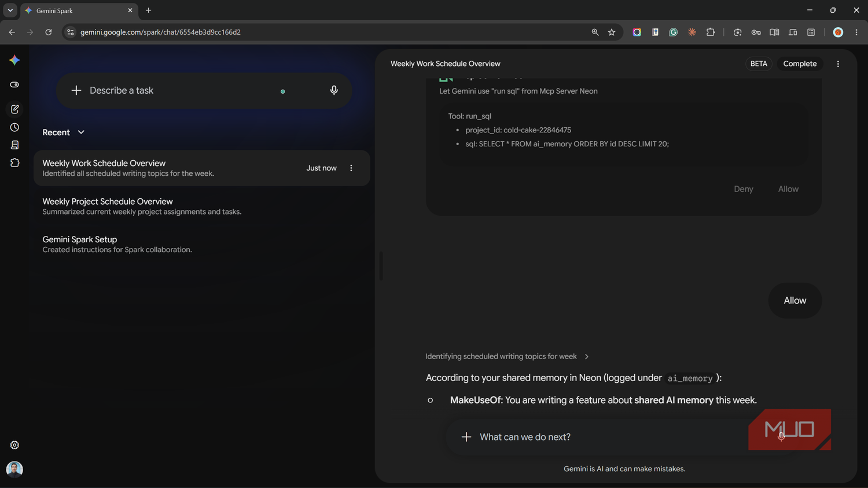This screenshot has width=868, height=488.
Task: Open the password key icon in toolbar
Action: point(756,32)
